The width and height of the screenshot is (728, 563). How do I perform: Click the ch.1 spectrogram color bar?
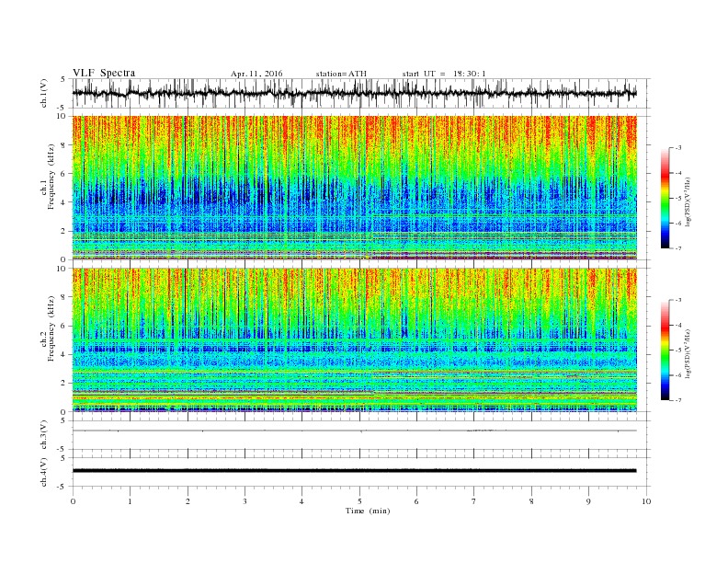click(x=665, y=198)
